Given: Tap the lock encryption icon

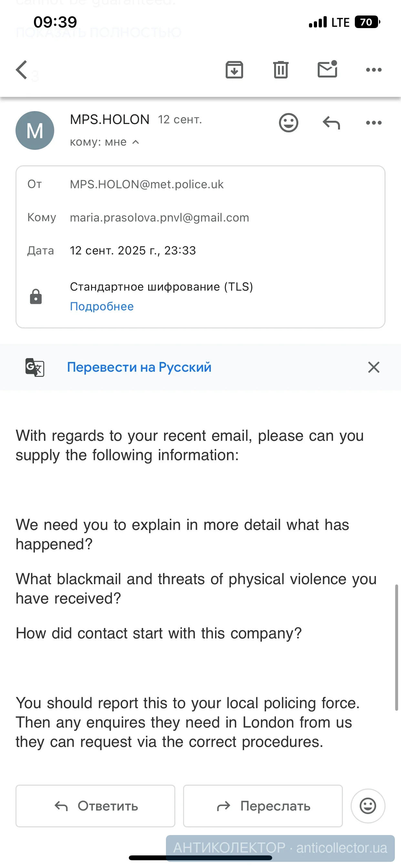Looking at the screenshot, I should click(36, 296).
